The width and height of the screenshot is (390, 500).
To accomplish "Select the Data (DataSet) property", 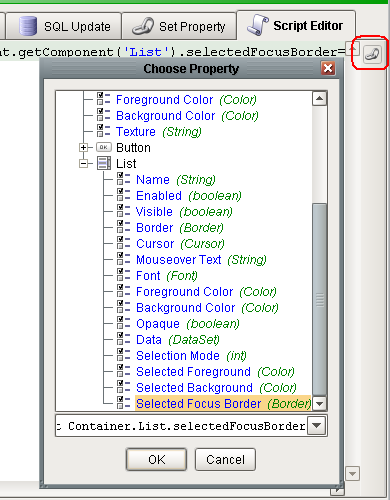I will (x=178, y=340).
